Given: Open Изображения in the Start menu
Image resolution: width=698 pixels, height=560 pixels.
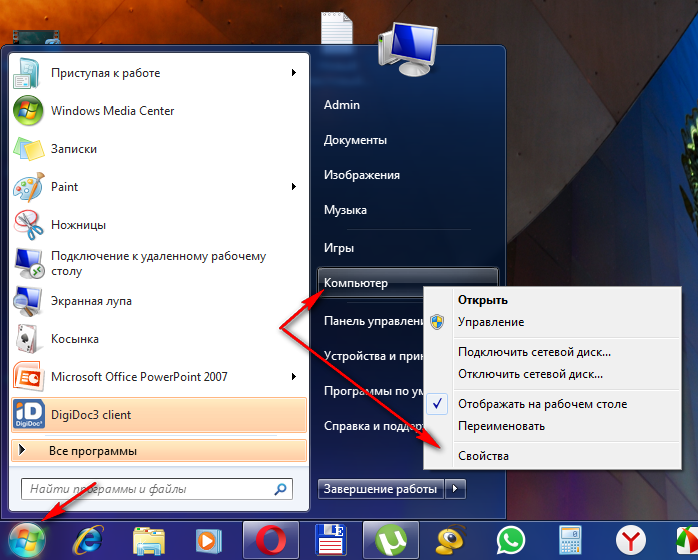Looking at the screenshot, I should (362, 175).
